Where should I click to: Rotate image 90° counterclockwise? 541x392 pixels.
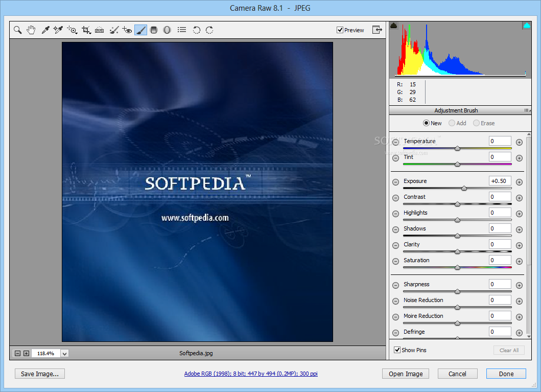pyautogui.click(x=196, y=30)
